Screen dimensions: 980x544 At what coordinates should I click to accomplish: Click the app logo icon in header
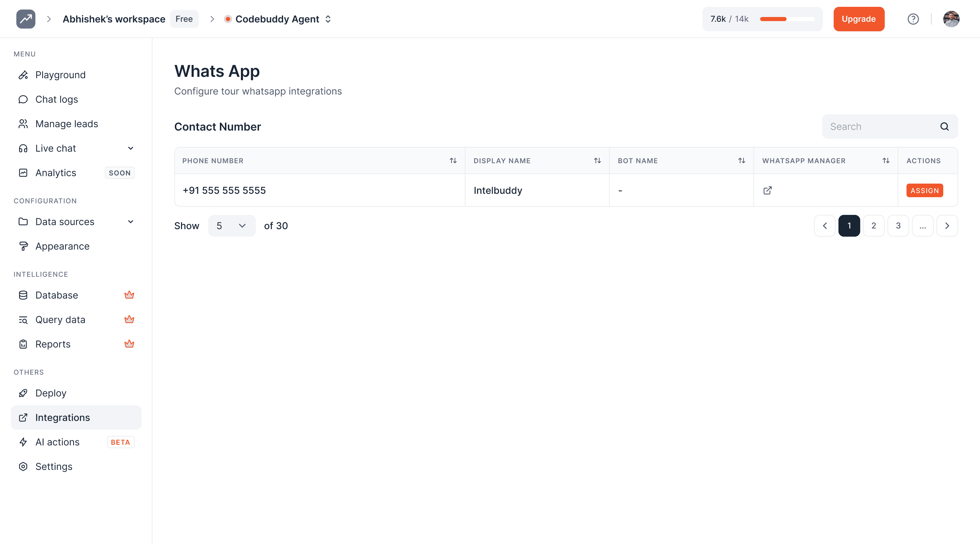point(26,19)
